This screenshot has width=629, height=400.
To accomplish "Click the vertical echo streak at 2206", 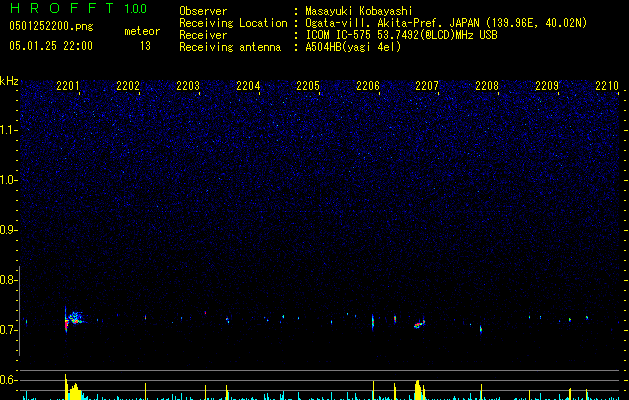I will click(373, 322).
